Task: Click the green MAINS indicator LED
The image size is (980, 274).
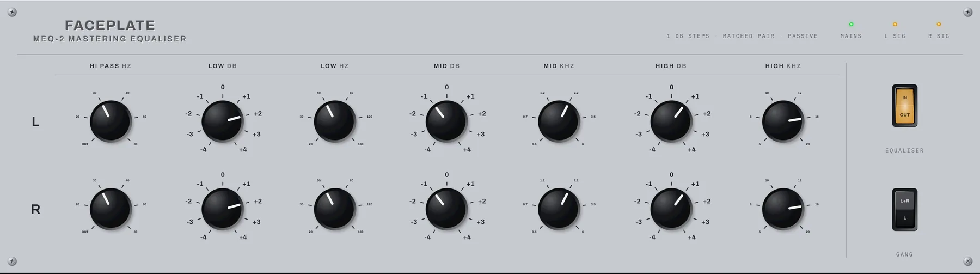Action: [x=851, y=24]
